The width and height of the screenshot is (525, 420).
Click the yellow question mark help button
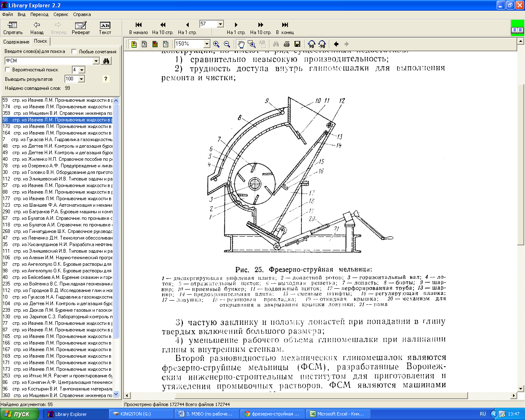[x=106, y=79]
